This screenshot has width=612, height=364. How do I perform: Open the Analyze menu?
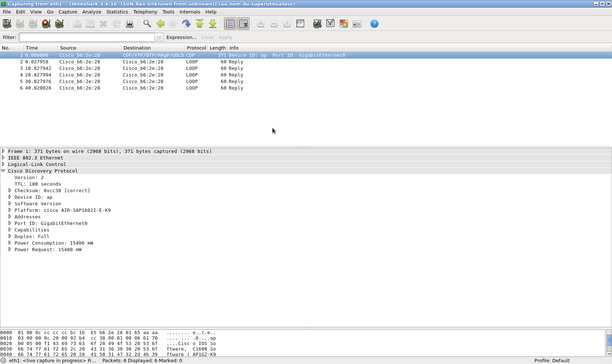click(91, 12)
